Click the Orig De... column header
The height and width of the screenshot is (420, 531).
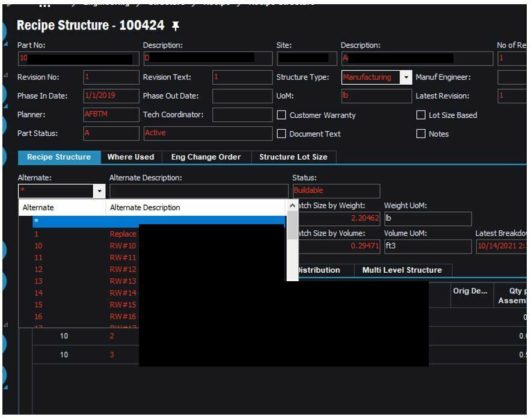tap(471, 296)
